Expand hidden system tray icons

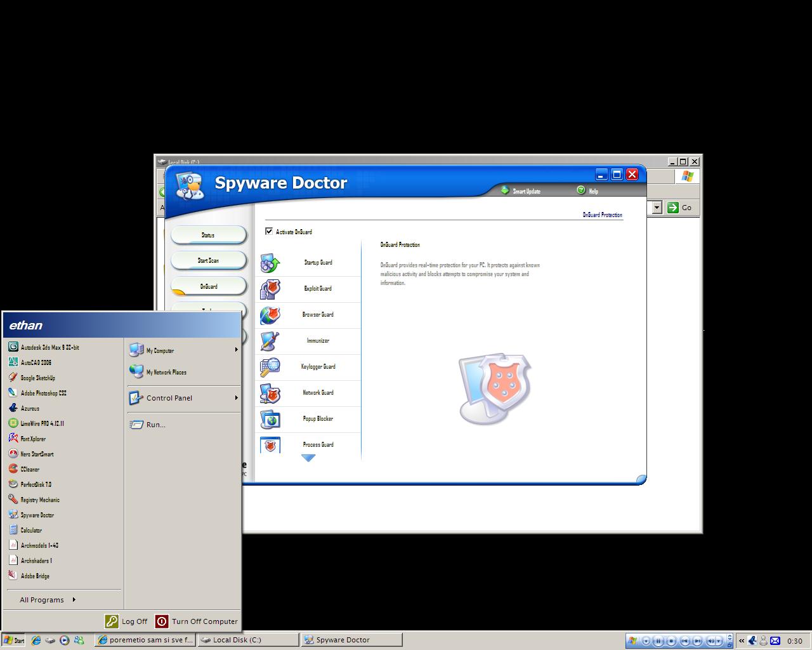[x=741, y=640]
